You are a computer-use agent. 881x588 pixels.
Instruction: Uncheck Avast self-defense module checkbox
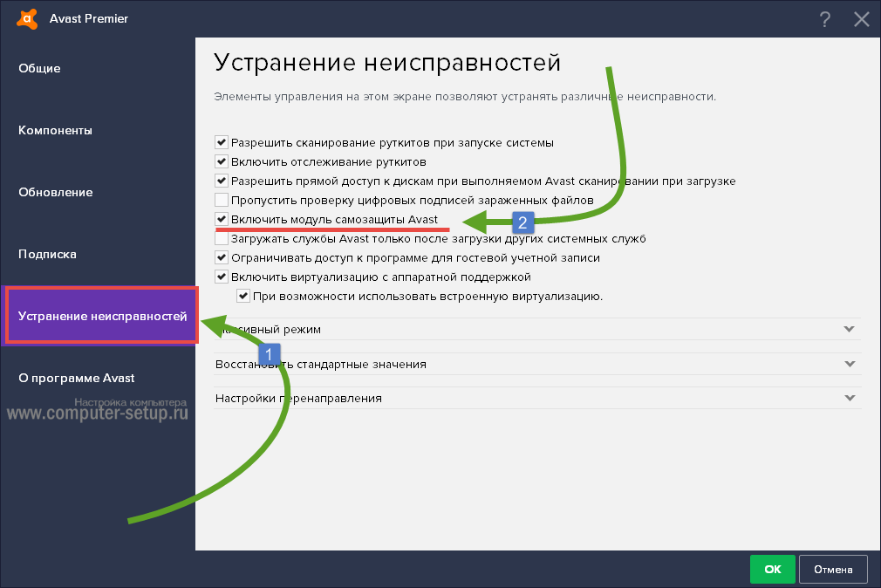pyautogui.click(x=222, y=219)
